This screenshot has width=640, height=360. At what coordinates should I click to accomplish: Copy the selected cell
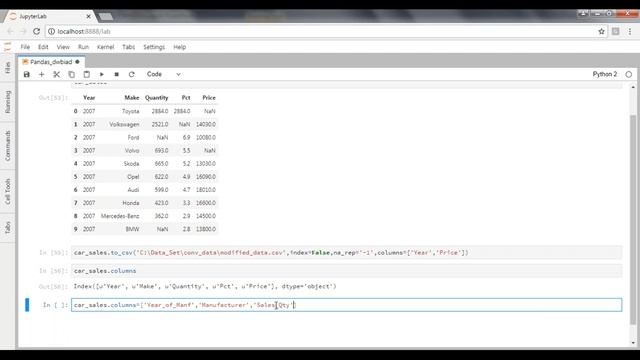[x=71, y=74]
